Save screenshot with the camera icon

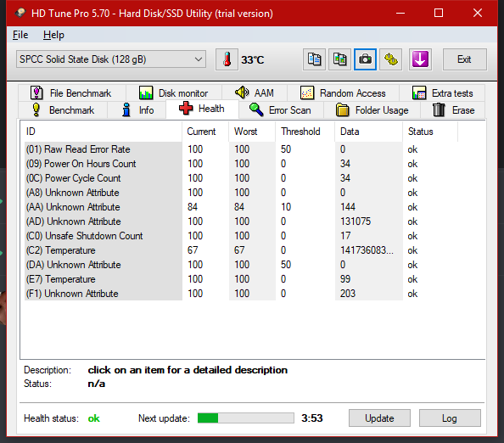[365, 59]
